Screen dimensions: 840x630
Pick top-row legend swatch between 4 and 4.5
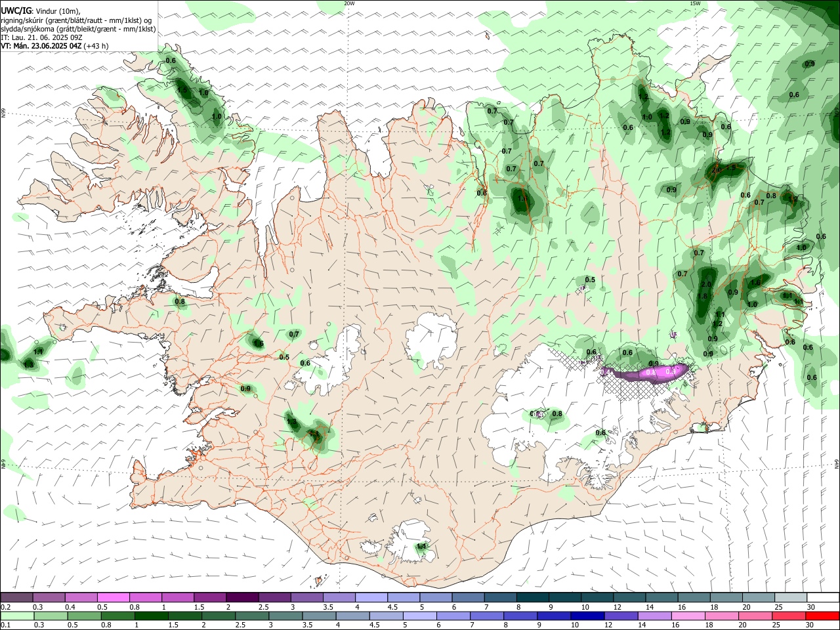pos(371,598)
